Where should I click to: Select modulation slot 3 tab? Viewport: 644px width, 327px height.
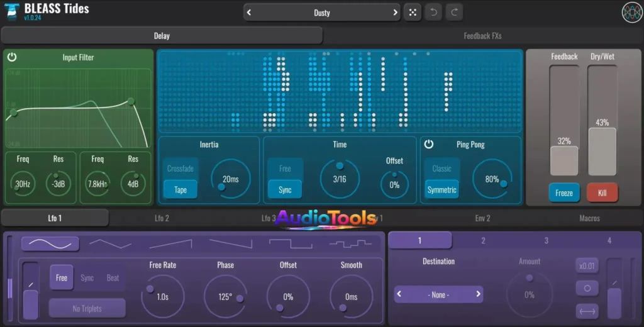pyautogui.click(x=547, y=240)
